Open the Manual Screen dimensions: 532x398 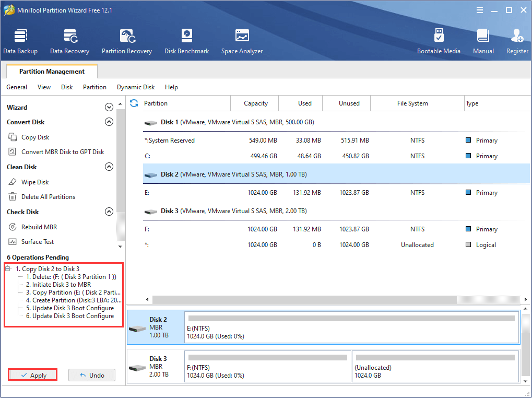tap(483, 41)
